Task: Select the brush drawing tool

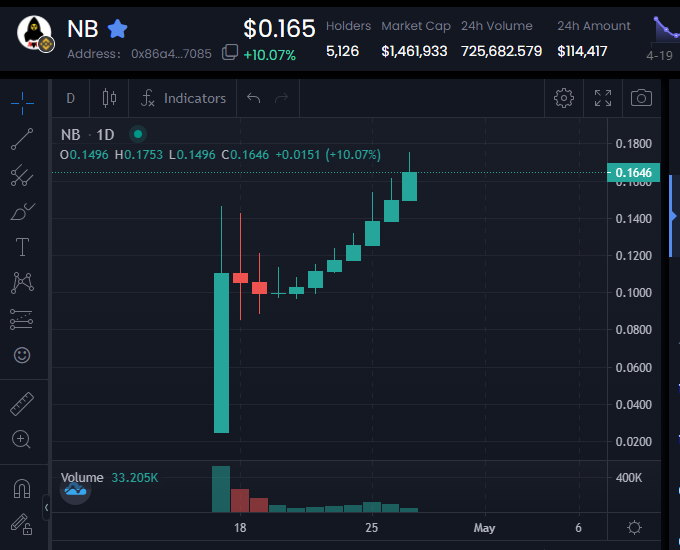Action: click(22, 212)
